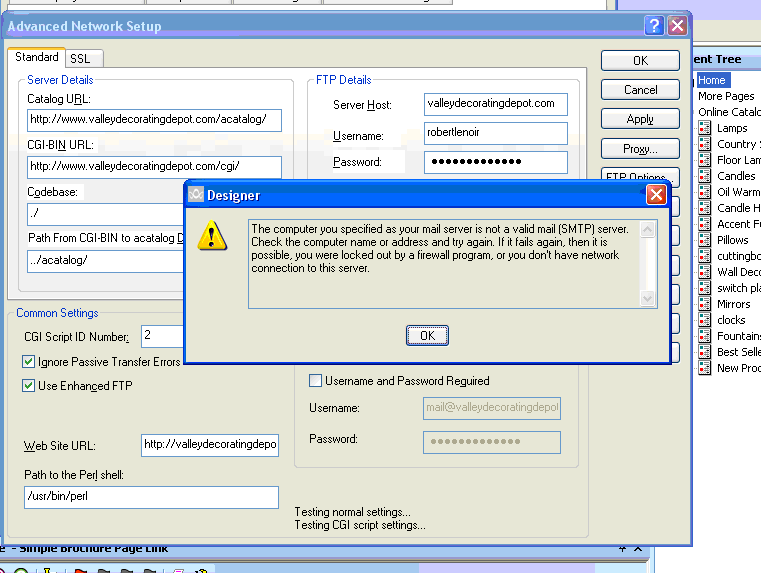Switch to the SSL tab
Image resolution: width=761 pixels, height=573 pixels.
tap(80, 59)
